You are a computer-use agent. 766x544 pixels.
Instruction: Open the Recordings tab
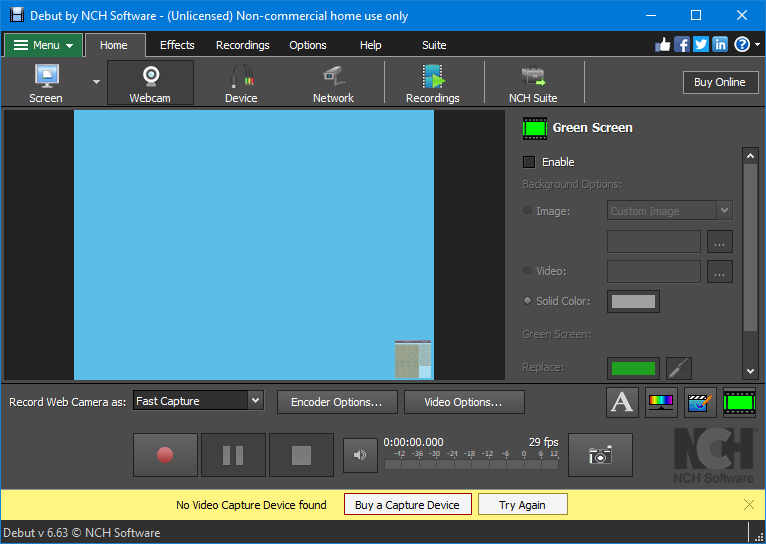pos(242,45)
